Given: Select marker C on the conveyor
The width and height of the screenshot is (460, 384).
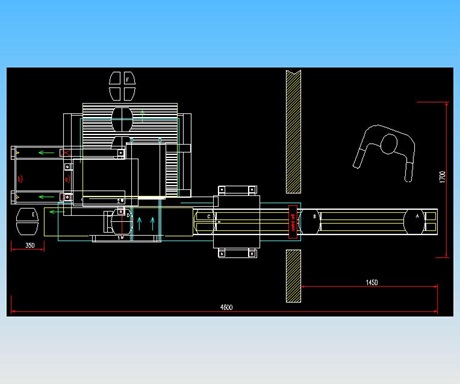Looking at the screenshot, I should (209, 216).
